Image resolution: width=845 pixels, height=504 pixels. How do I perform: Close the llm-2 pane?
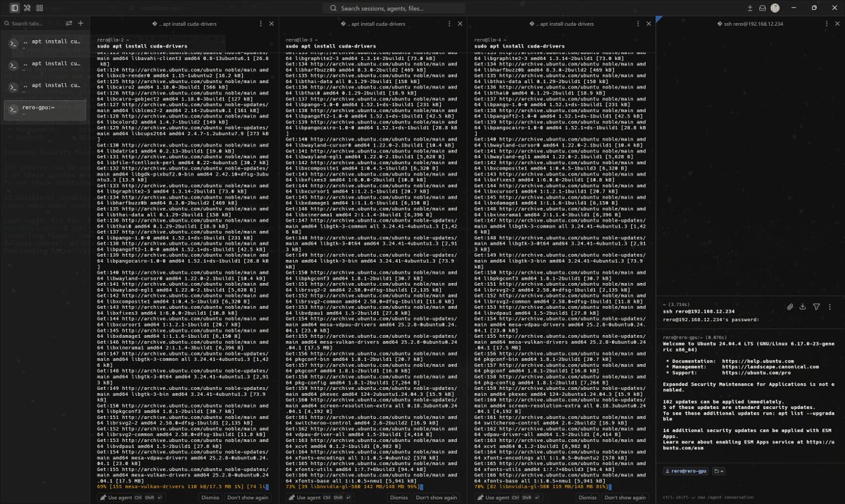(272, 23)
